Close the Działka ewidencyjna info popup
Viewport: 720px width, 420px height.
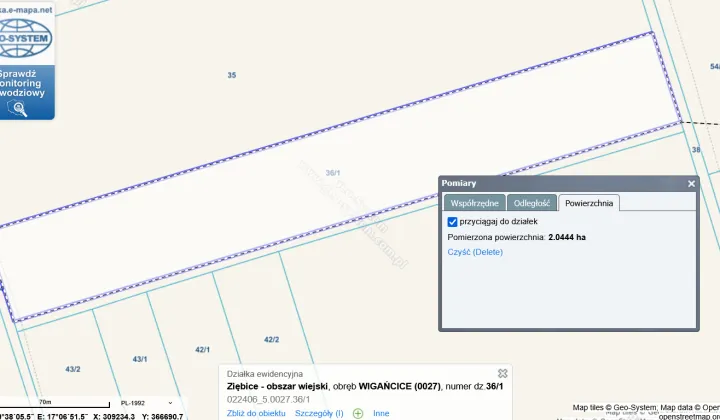coord(503,373)
